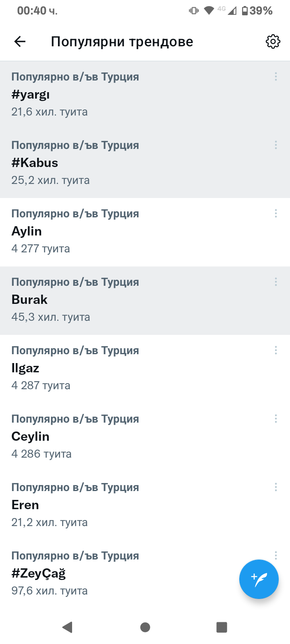Tap three-dot menu beside Burak trend

pyautogui.click(x=275, y=282)
